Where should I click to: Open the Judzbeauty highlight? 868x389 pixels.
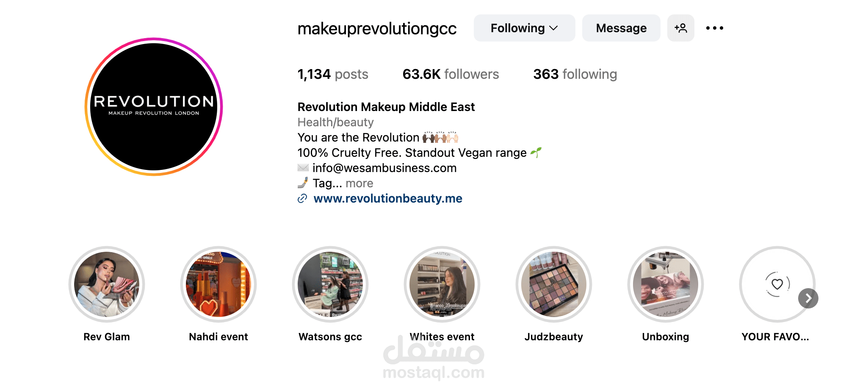point(554,284)
